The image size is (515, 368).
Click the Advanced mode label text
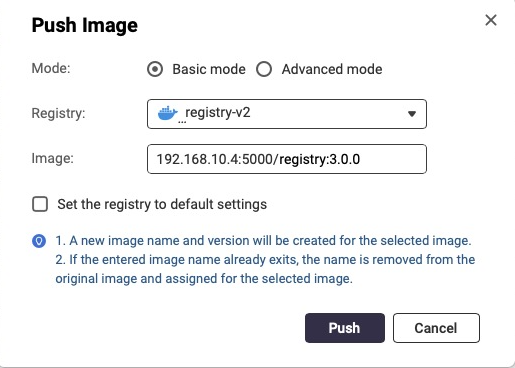pyautogui.click(x=332, y=69)
